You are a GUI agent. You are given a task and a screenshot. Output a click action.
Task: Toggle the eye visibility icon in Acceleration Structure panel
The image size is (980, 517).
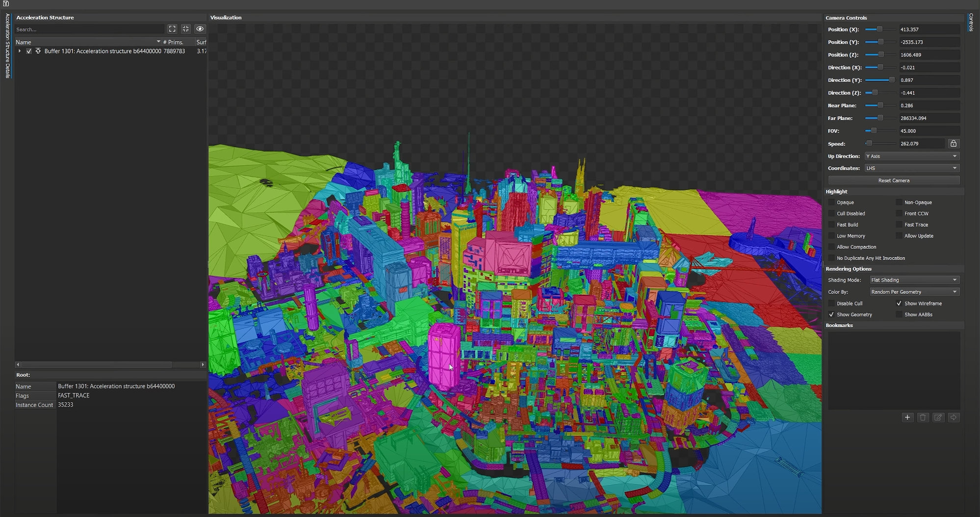pos(200,29)
